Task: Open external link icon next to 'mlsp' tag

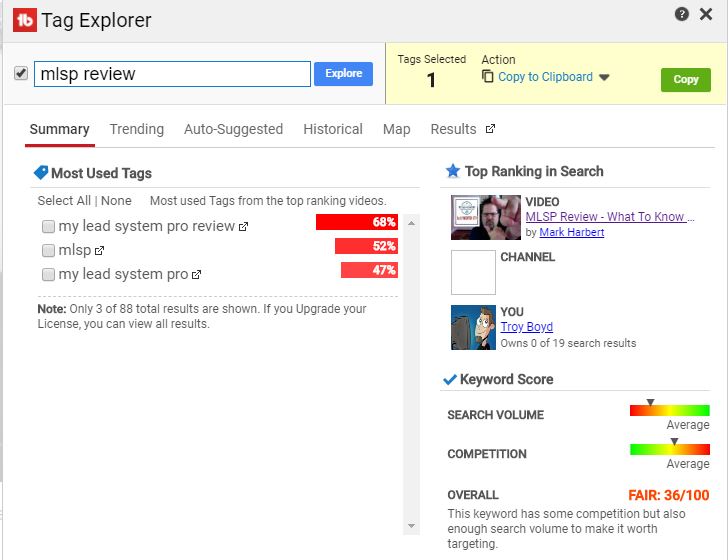Action: coord(99,251)
